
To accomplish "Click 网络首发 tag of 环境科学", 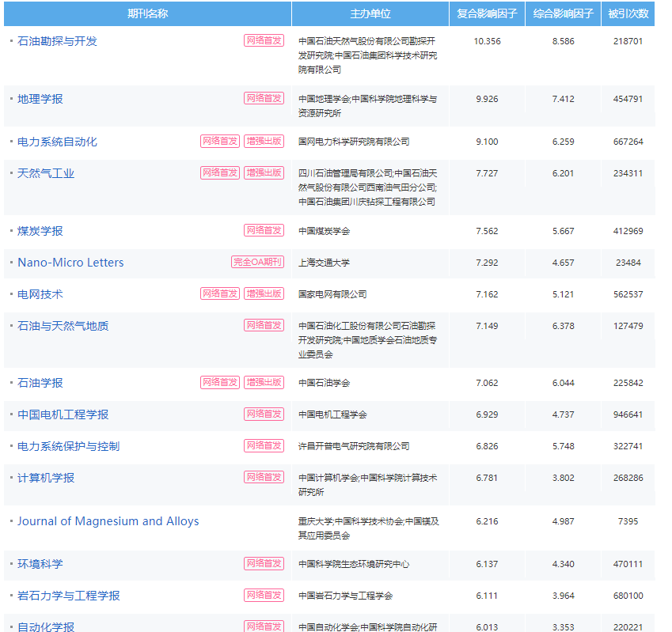I will [264, 563].
